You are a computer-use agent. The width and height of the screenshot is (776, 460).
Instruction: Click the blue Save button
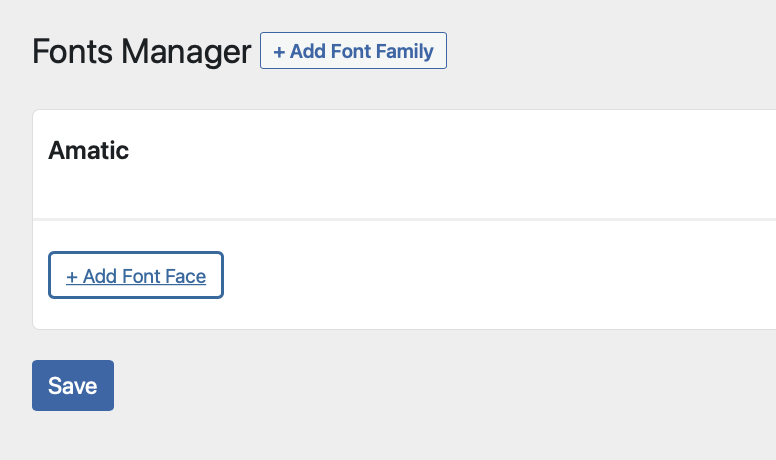[73, 385]
